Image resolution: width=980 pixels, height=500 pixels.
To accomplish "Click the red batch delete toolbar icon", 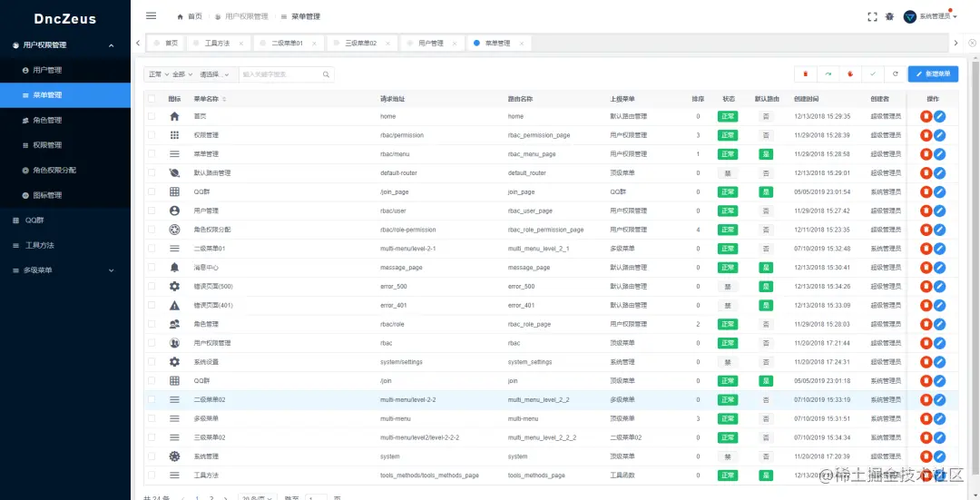I will (x=805, y=74).
